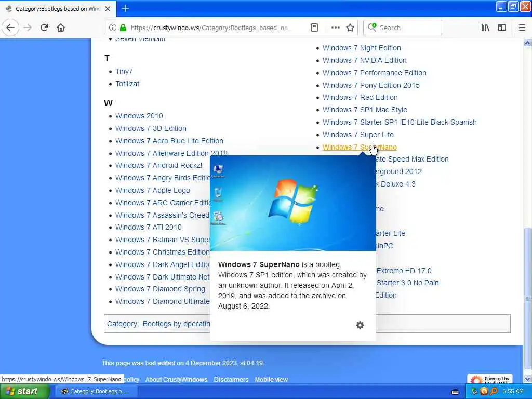Open the Firefox hamburger menu

522,28
